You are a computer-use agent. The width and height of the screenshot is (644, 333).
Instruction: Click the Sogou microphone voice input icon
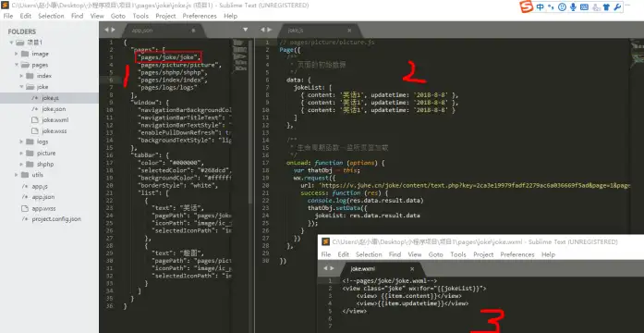click(573, 7)
